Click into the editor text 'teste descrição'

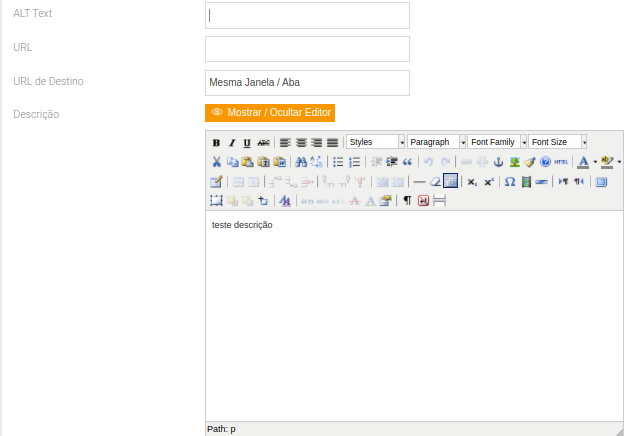(242, 225)
